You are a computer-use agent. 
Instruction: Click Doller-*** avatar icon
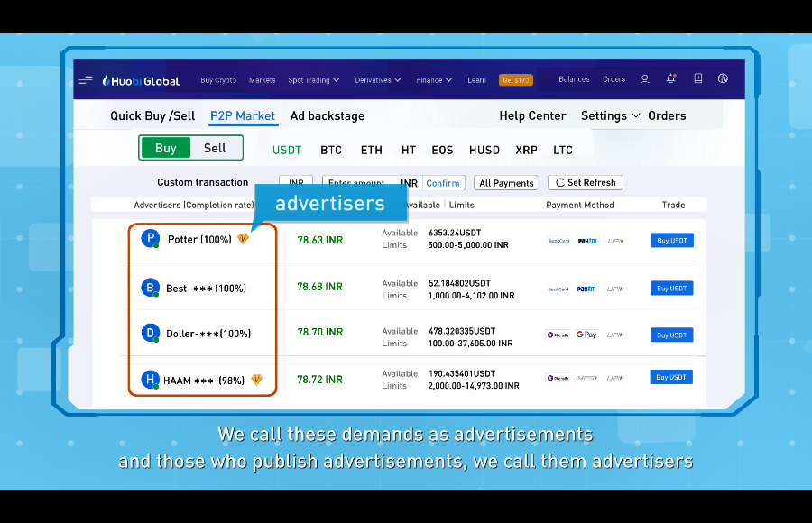coord(150,333)
